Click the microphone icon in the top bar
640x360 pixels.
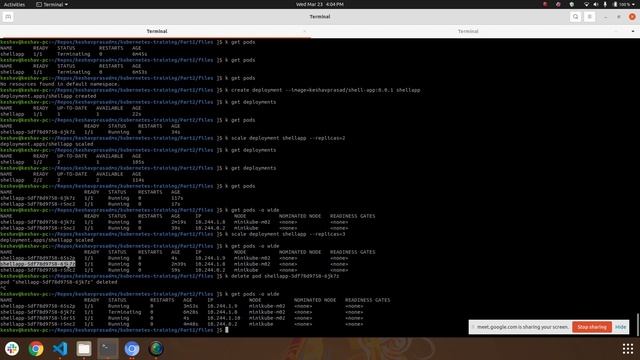pos(605,4)
